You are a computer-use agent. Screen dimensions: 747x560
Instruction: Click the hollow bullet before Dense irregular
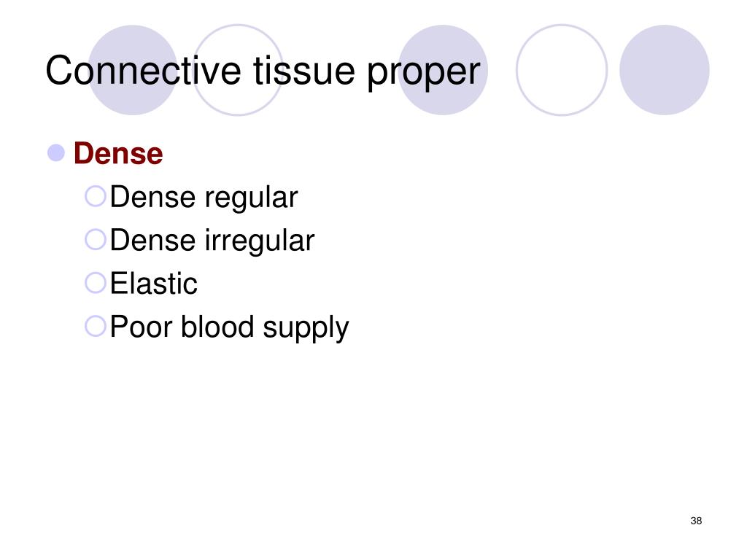96,239
